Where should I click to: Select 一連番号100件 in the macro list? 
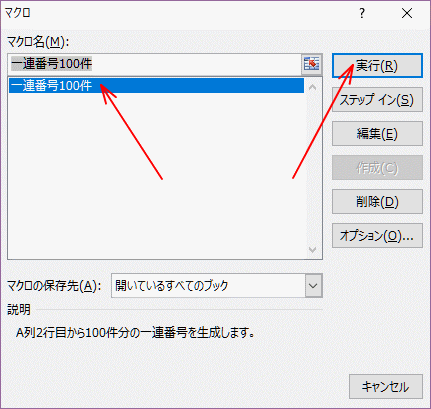point(156,86)
